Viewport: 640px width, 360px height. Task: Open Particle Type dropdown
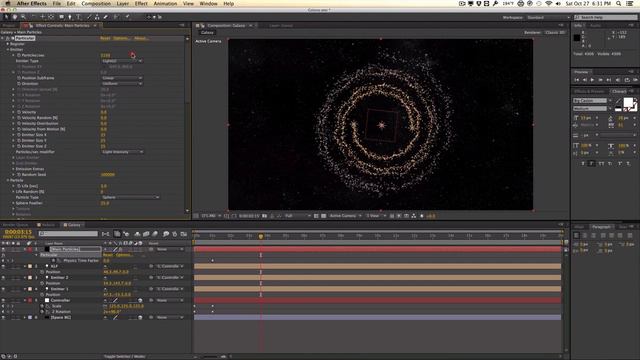point(130,197)
